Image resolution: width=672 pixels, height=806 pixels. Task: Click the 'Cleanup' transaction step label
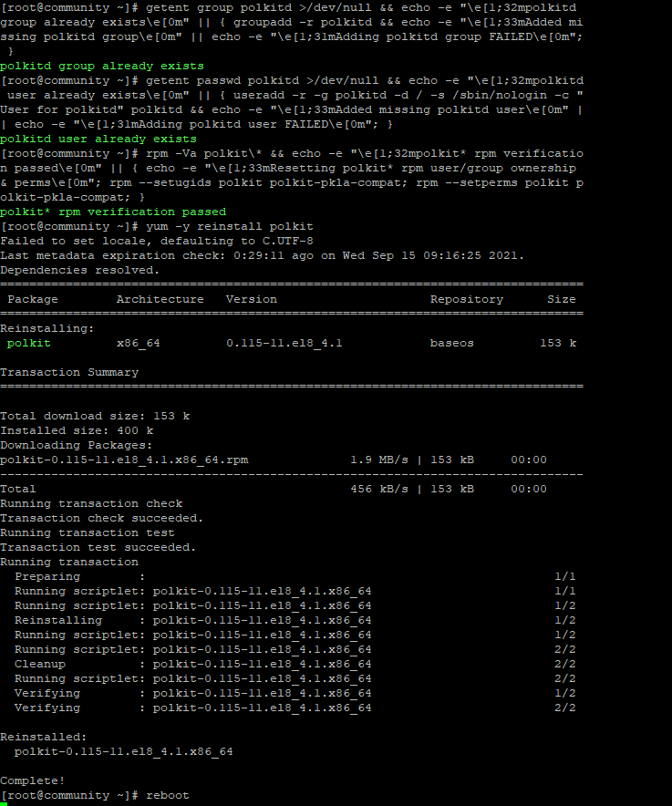pos(40,664)
